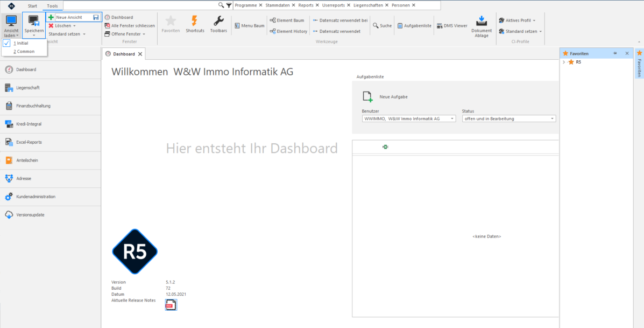Viewport: 644px width, 328px height.
Task: Open Standard setzen in CI-Profile group
Action: pos(520,31)
